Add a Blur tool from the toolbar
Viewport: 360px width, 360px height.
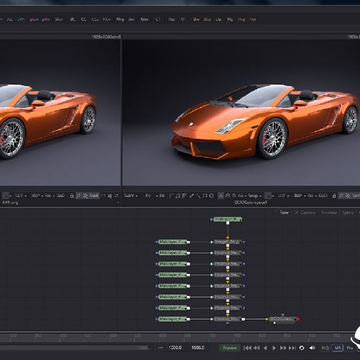point(59,19)
